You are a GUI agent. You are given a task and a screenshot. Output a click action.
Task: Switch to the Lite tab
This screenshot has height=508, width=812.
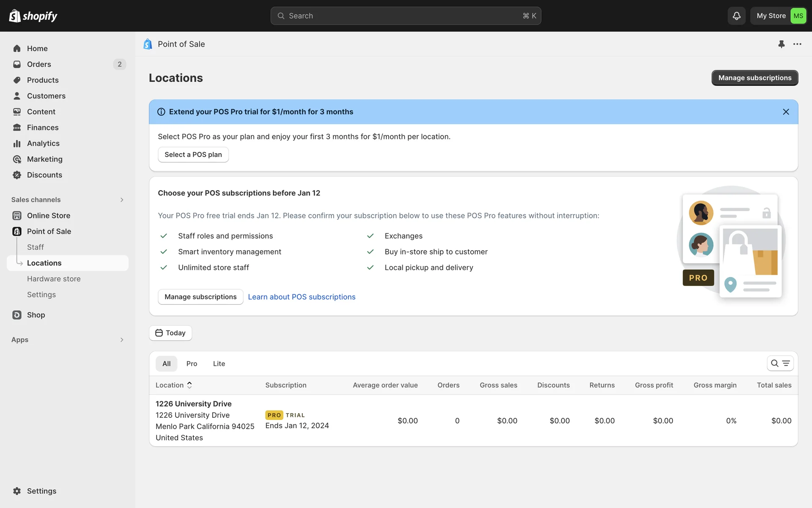coord(219,364)
